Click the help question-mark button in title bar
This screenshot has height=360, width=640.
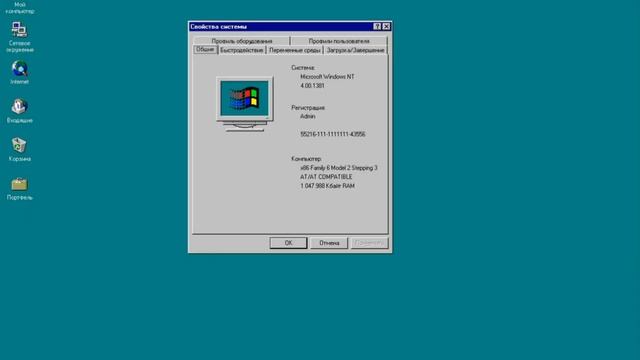[x=377, y=27]
